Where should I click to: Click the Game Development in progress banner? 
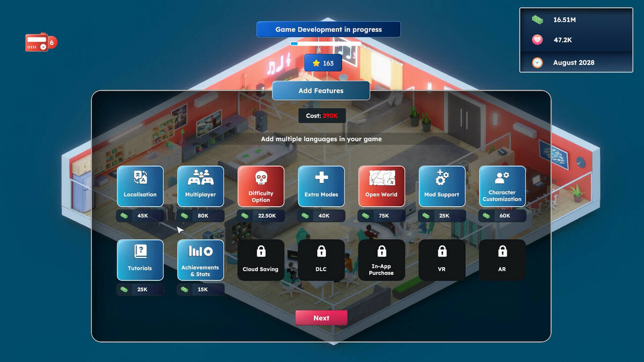pyautogui.click(x=328, y=29)
